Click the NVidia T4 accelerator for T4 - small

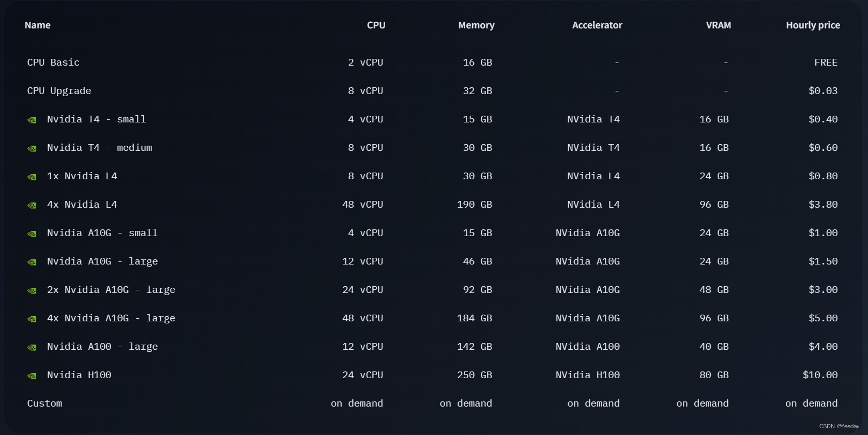tap(593, 119)
